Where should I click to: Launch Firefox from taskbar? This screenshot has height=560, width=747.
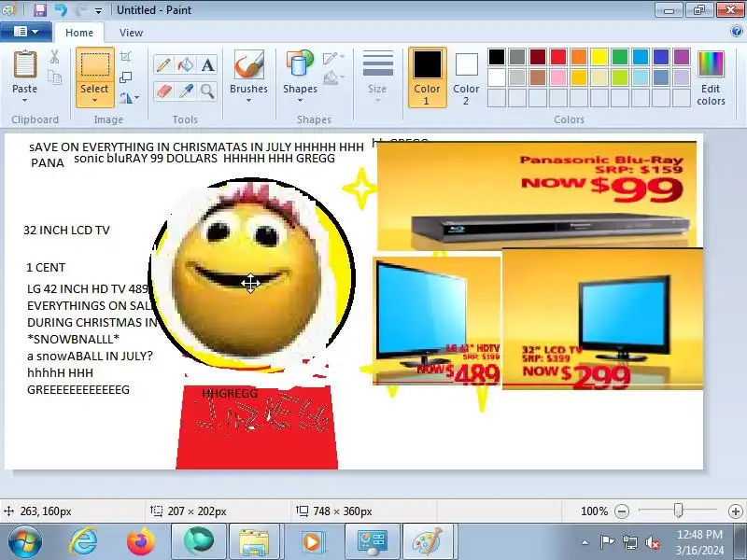pos(141,541)
